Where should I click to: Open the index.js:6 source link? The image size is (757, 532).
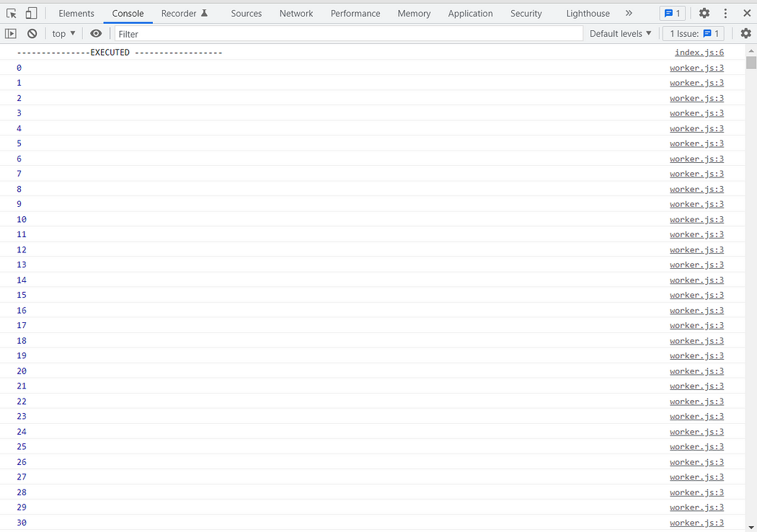[x=699, y=52]
